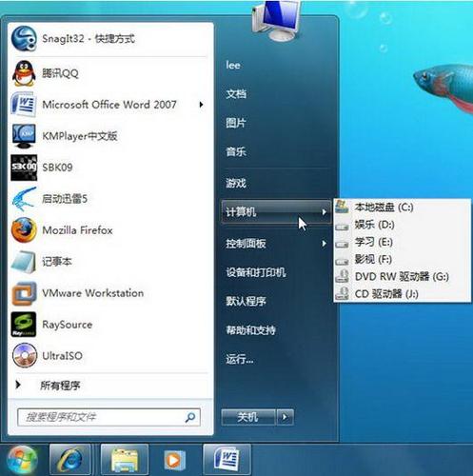Image resolution: width=473 pixels, height=476 pixels.
Task: Open Windows Media Player taskbar icon
Action: point(173,460)
